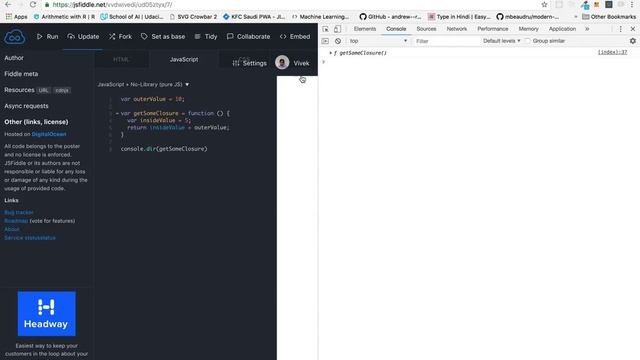
Task: Open the Apps bookmarks shortcut
Action: click(x=16, y=17)
